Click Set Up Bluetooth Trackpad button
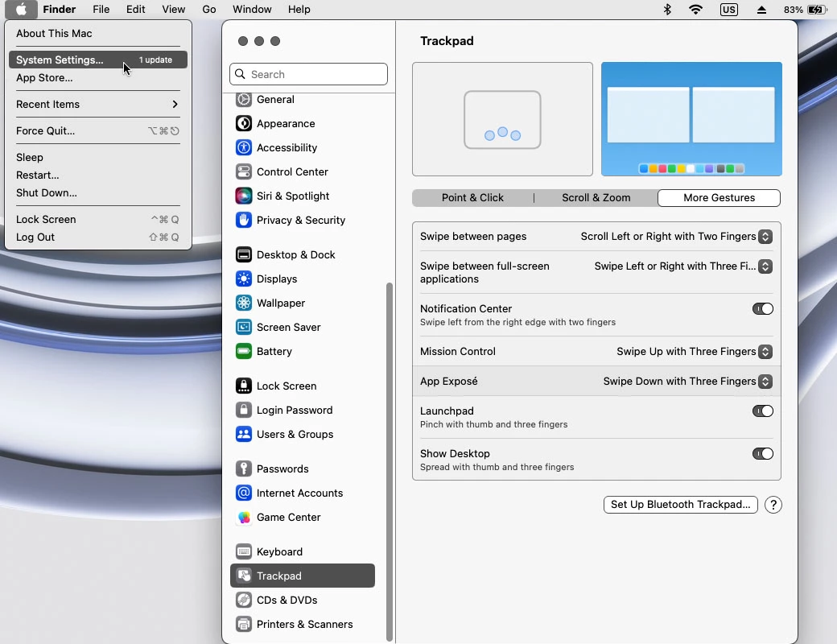 point(681,505)
